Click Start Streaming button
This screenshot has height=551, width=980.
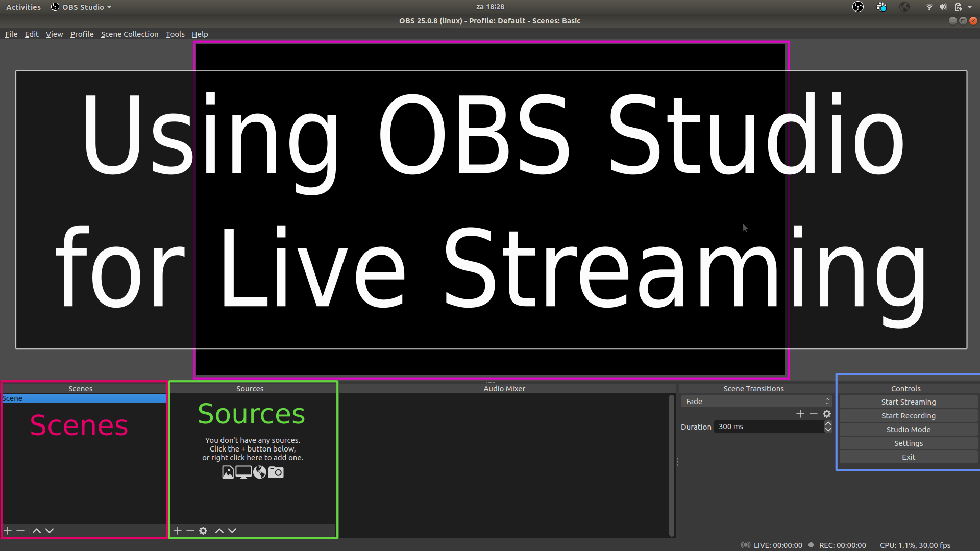click(909, 402)
